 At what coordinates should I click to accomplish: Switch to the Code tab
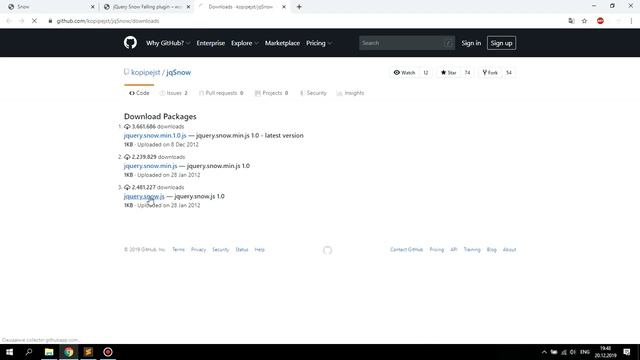tap(139, 93)
